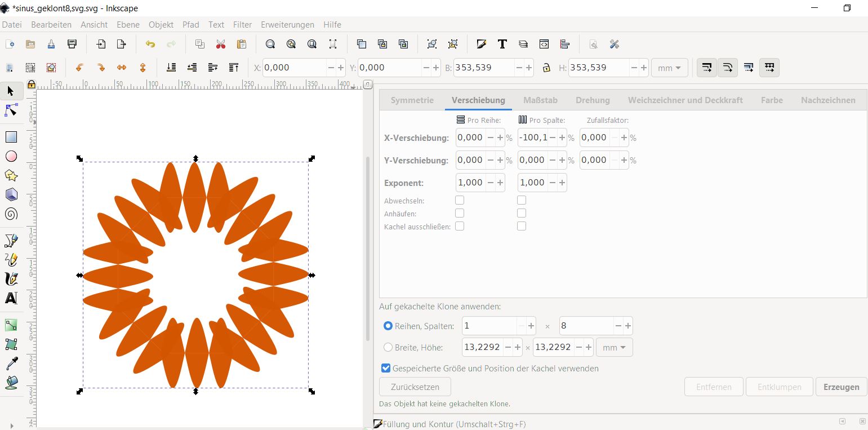
Task: Select the Rectangle tool
Action: click(11, 137)
